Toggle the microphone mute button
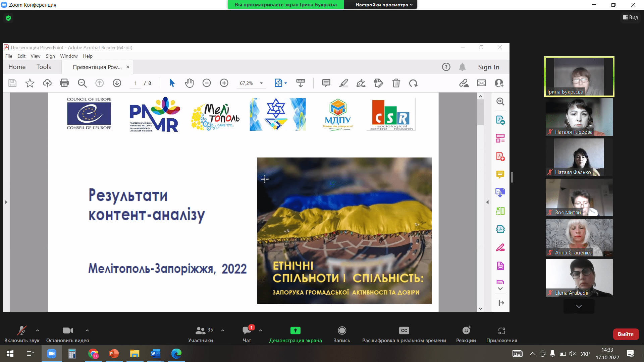 [x=22, y=331]
